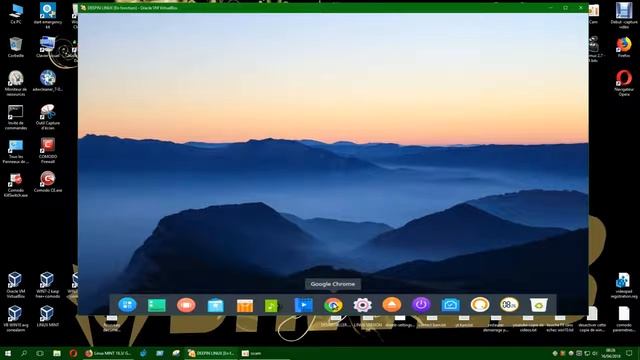Open adwcleaner desktop icon
The image size is (640, 360).
48,81
